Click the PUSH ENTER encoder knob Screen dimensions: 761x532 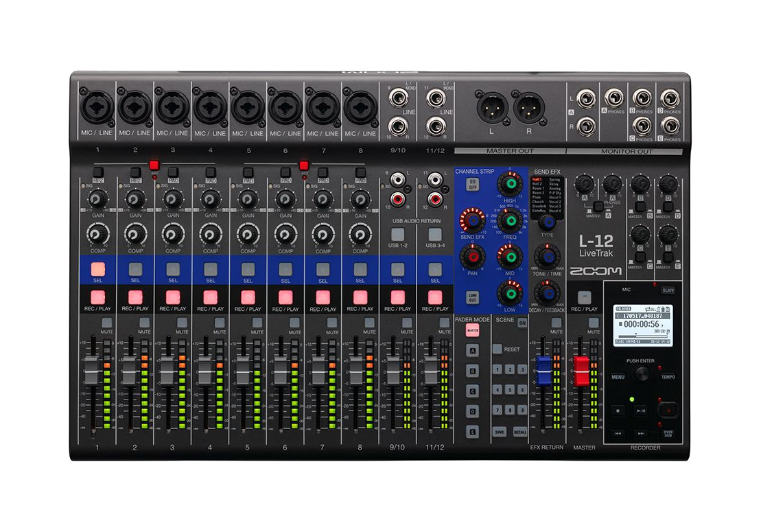(x=642, y=373)
